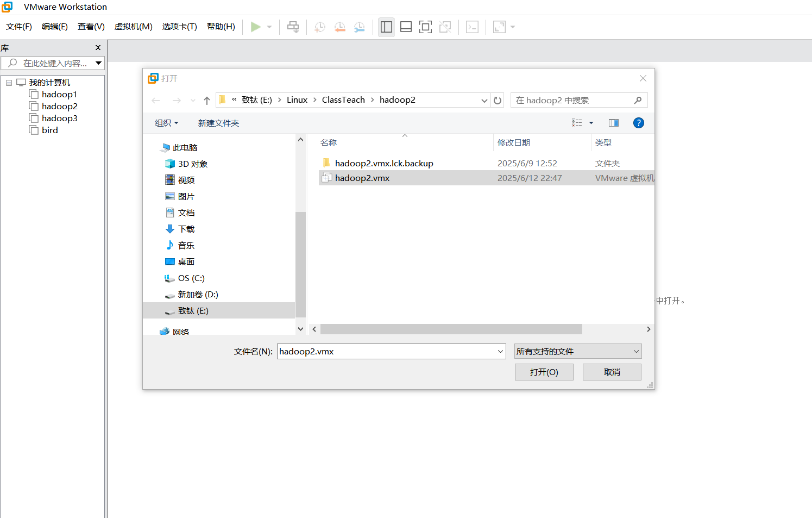Collapse the 我的计算机 tree node

coord(9,83)
